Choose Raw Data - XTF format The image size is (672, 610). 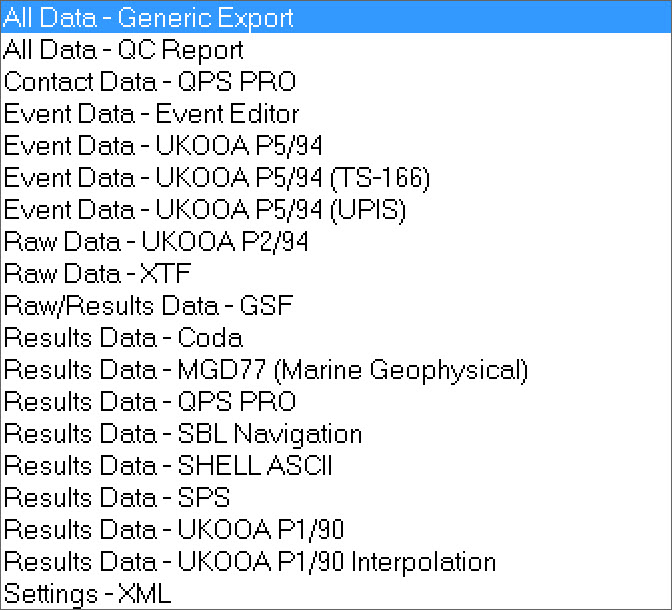coord(97,274)
